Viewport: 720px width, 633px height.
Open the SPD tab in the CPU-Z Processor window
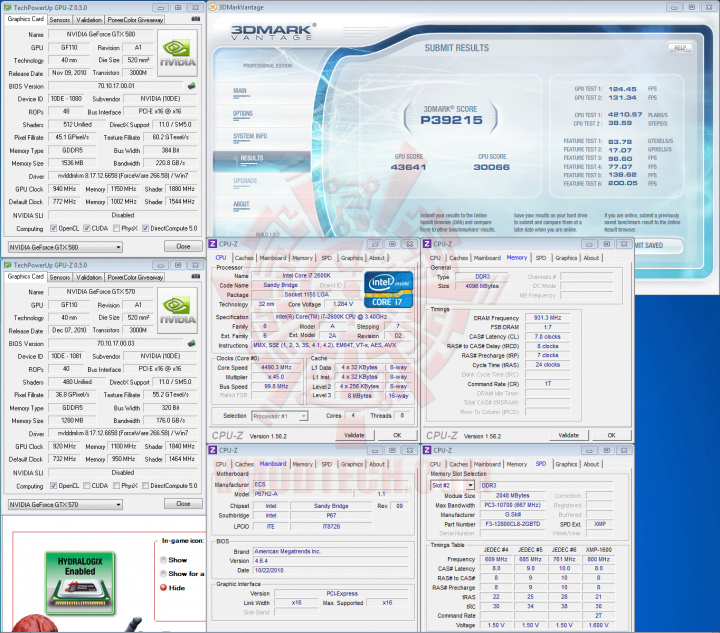click(326, 258)
